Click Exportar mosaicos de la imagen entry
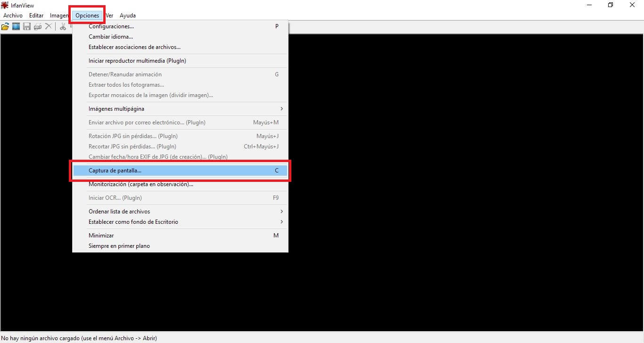Screen dimensions: 644x343 click(x=180, y=95)
